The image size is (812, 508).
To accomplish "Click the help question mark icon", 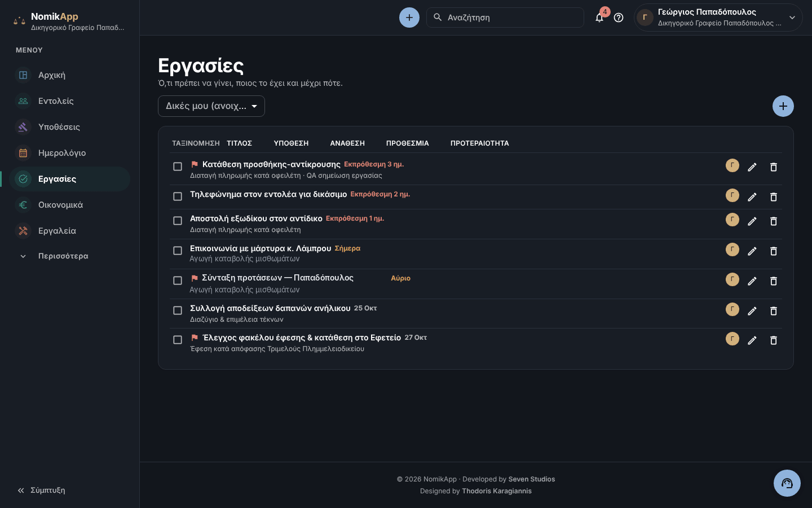I will pyautogui.click(x=619, y=17).
